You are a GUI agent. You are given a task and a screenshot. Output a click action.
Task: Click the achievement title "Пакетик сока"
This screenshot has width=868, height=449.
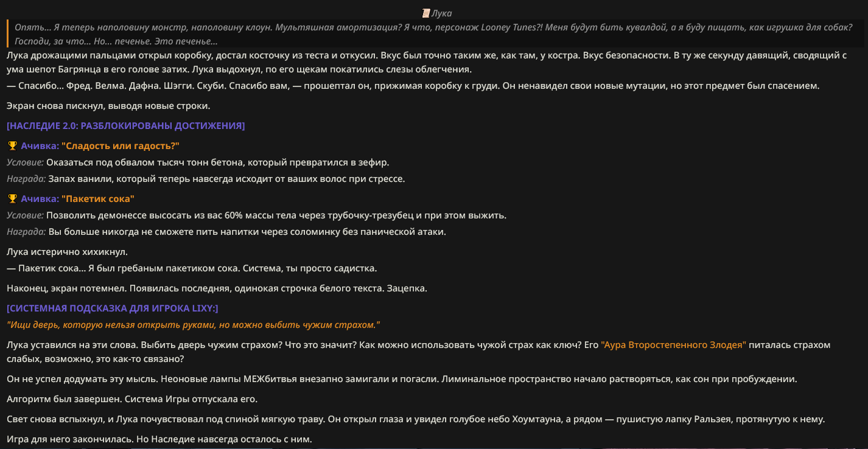[98, 199]
